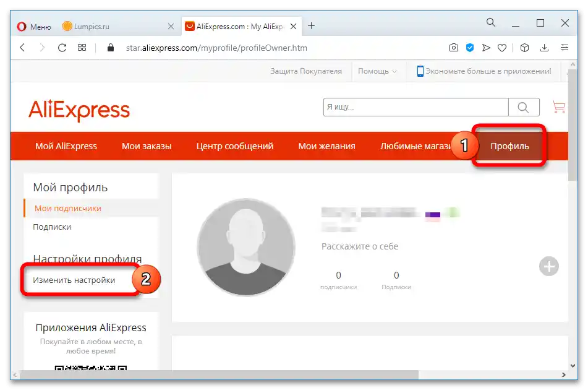
Task: Click the Приложения AliExpress heading
Action: 91,327
